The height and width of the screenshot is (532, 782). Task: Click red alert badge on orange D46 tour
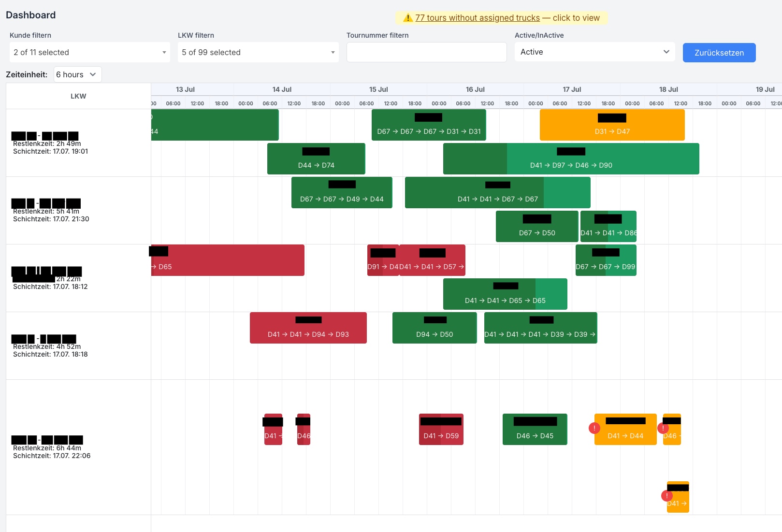pyautogui.click(x=663, y=428)
